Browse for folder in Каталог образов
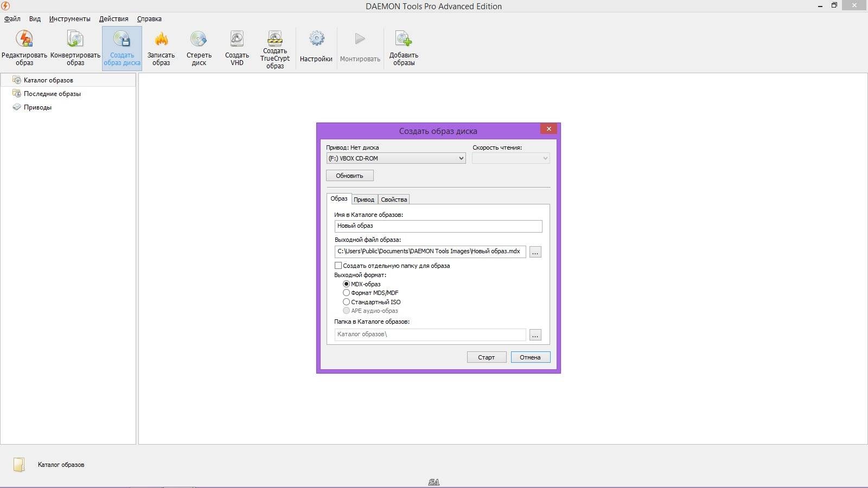The width and height of the screenshot is (868, 488). (x=535, y=335)
